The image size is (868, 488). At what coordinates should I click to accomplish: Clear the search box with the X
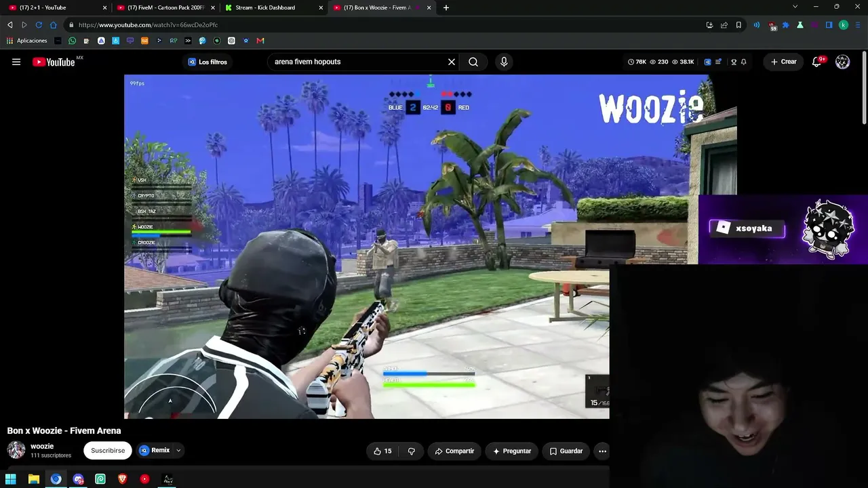click(x=452, y=62)
